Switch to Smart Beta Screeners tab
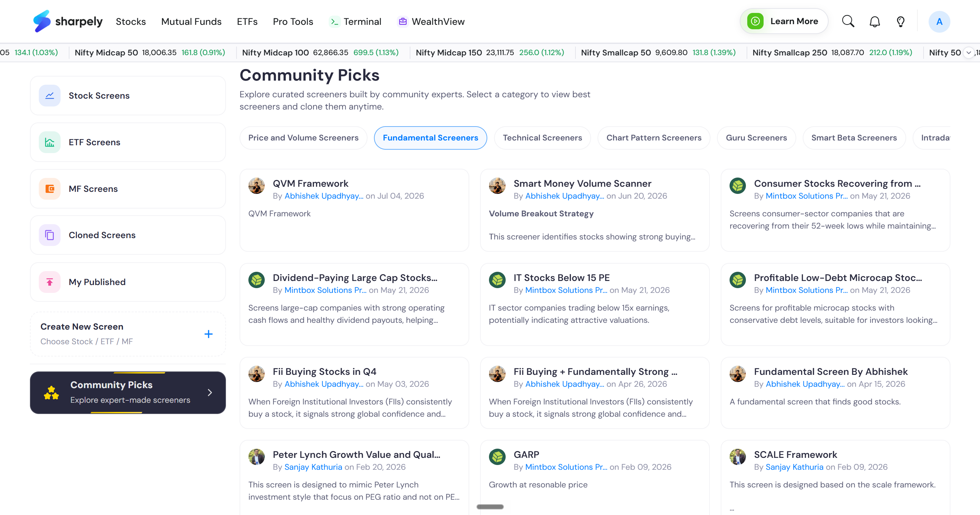This screenshot has height=515, width=980. pos(854,138)
